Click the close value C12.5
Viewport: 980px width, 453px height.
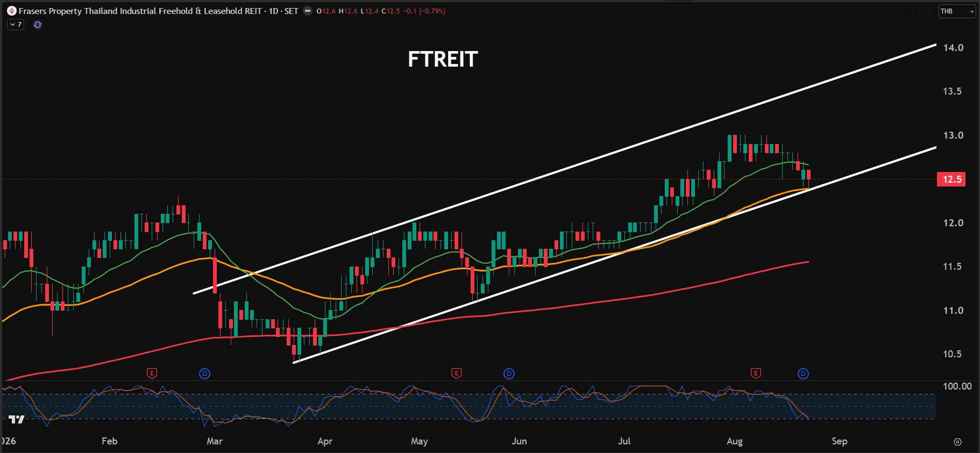pos(390,11)
